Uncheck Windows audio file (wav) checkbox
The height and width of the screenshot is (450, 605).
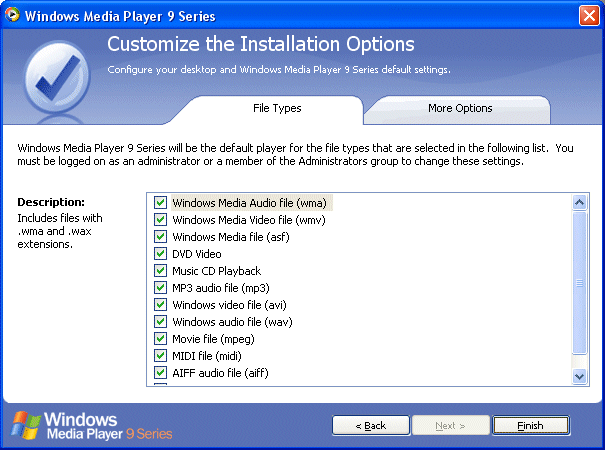(x=161, y=321)
